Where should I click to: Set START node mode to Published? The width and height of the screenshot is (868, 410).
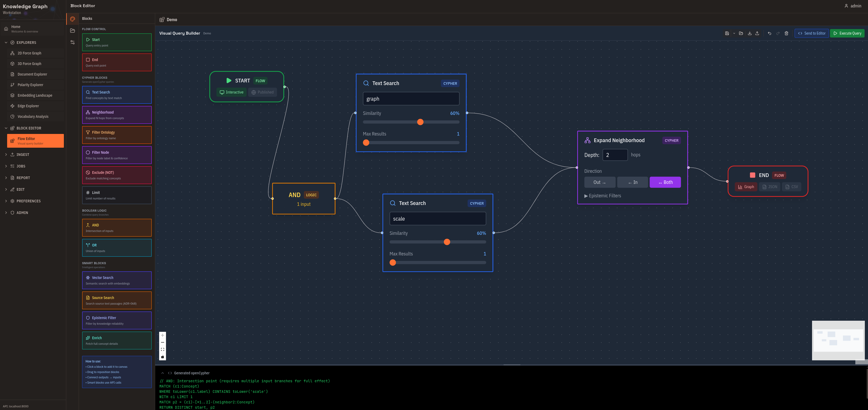(263, 92)
